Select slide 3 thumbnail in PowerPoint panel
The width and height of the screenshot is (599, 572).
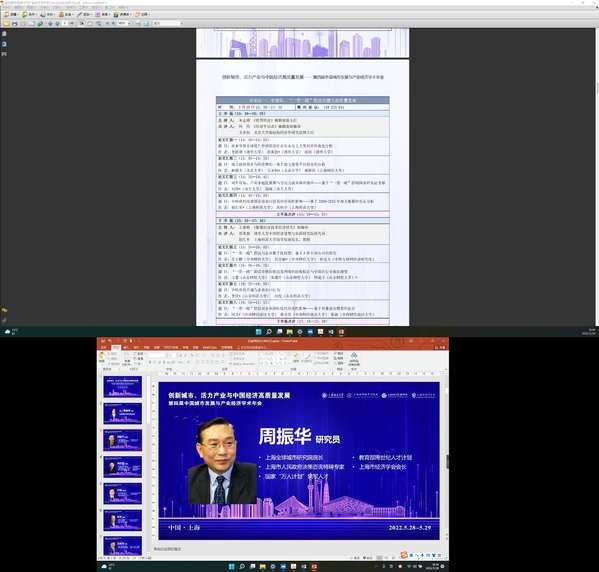(122, 440)
